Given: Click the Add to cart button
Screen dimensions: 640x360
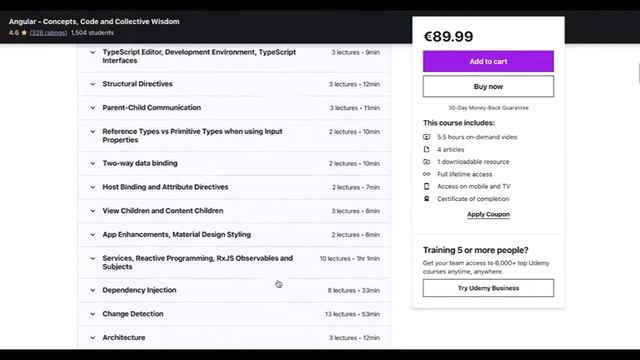Looking at the screenshot, I should click(488, 61).
